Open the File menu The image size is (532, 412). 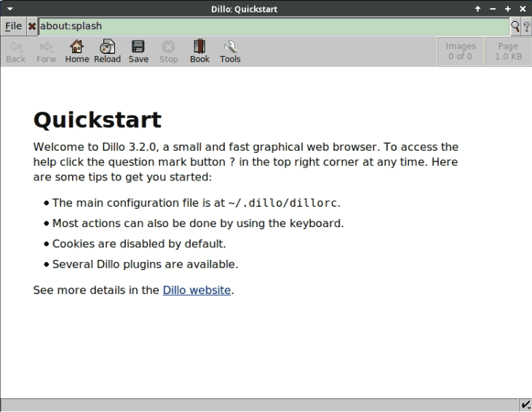point(13,26)
